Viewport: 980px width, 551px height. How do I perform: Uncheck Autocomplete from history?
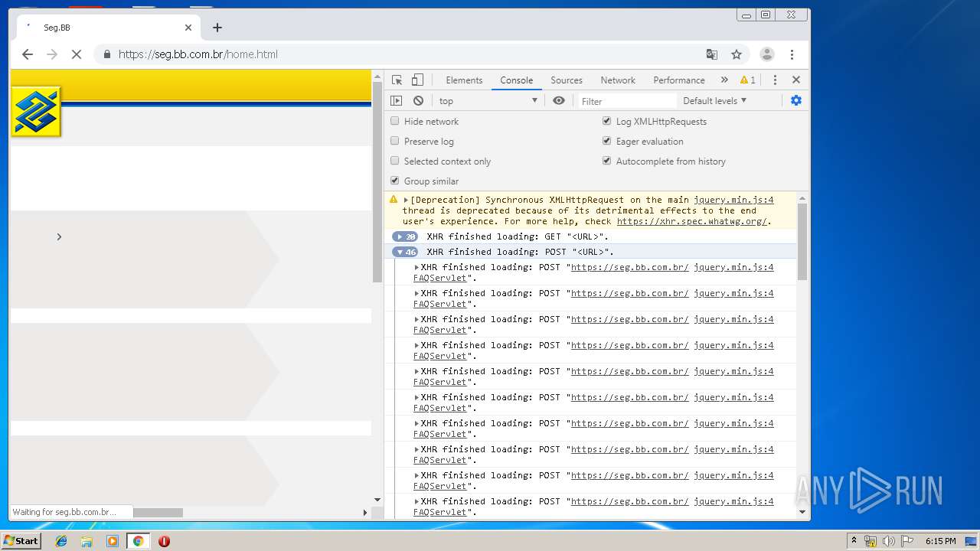tap(607, 161)
